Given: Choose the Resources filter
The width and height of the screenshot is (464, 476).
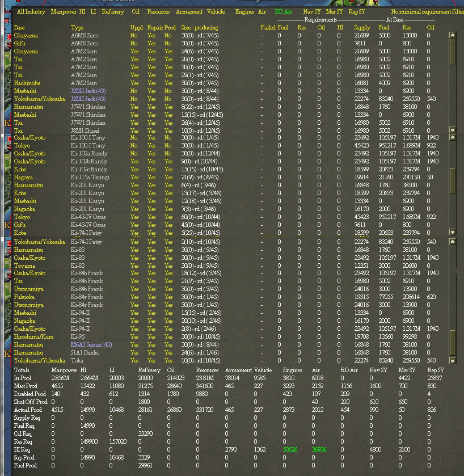Looking at the screenshot, I should coord(158,11).
